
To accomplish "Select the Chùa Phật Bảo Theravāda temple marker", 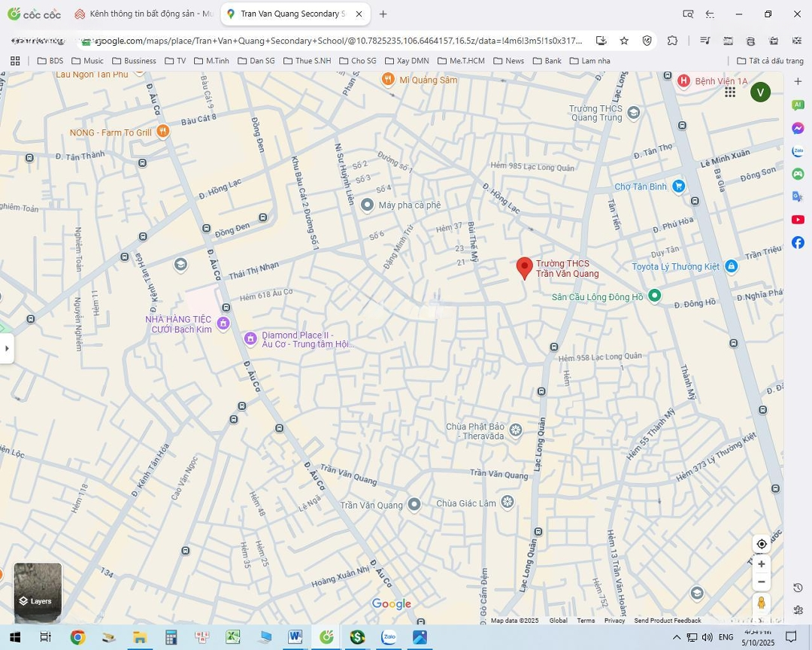I will coord(515,430).
